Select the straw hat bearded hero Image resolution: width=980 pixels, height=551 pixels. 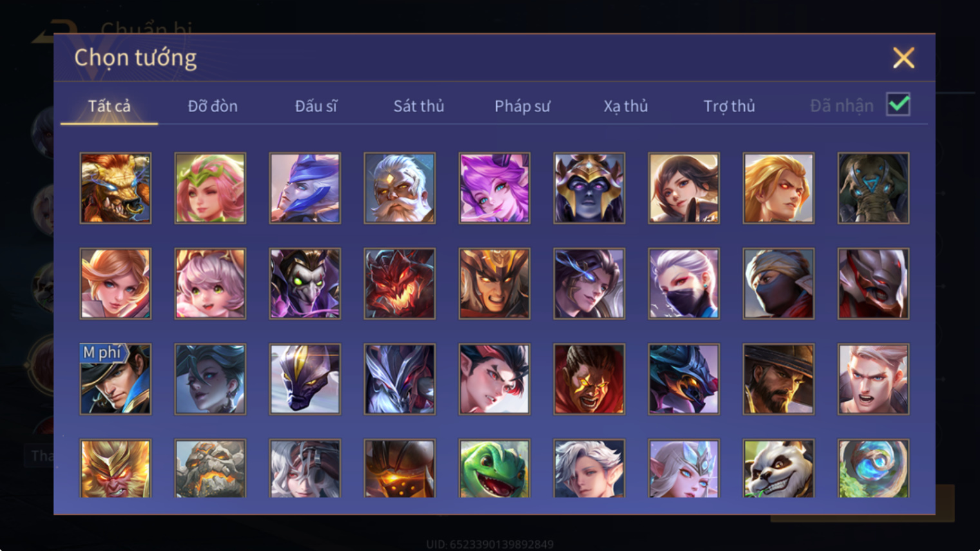tap(778, 379)
